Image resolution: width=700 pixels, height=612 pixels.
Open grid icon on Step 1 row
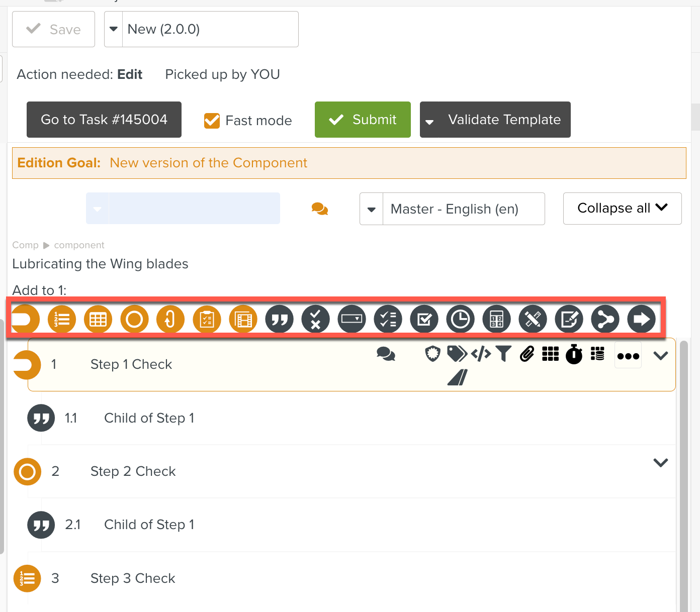click(550, 354)
